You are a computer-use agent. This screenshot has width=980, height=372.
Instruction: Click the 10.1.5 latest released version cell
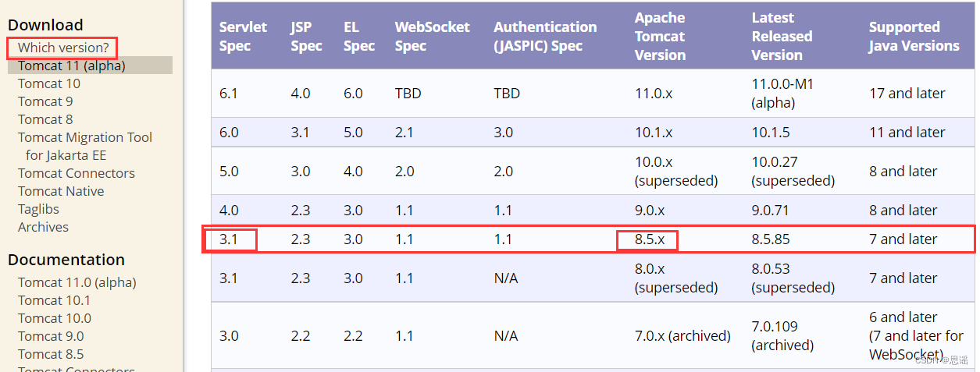771,133
